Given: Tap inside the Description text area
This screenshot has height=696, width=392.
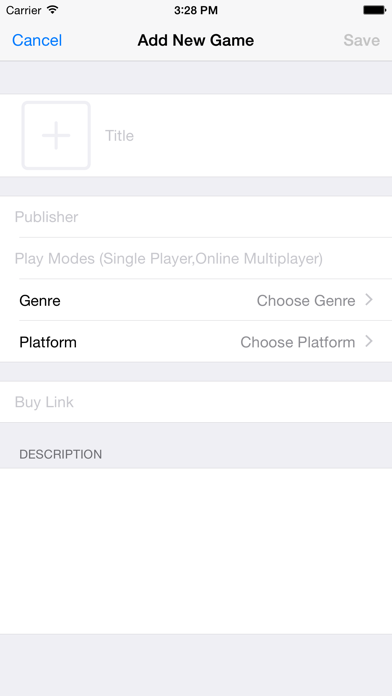Looking at the screenshot, I should point(196,551).
